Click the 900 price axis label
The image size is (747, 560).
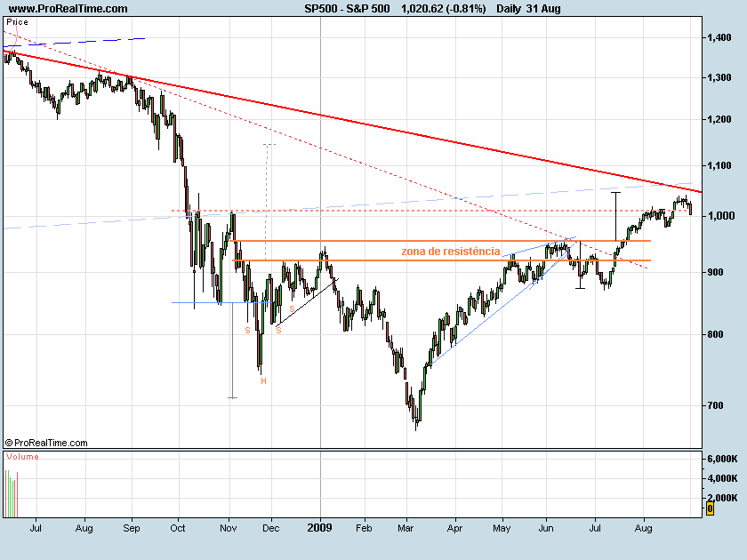click(x=715, y=272)
